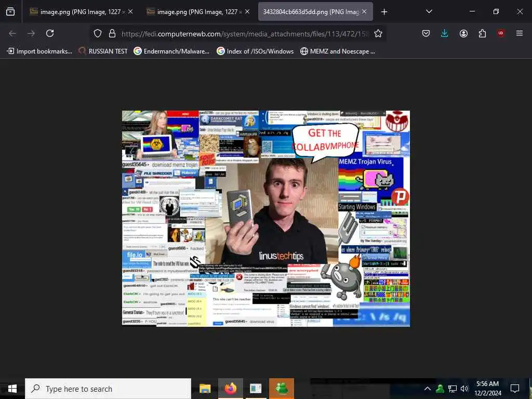This screenshot has width=532, height=399.
Task: Open volume control tray icon
Action: pyautogui.click(x=464, y=389)
